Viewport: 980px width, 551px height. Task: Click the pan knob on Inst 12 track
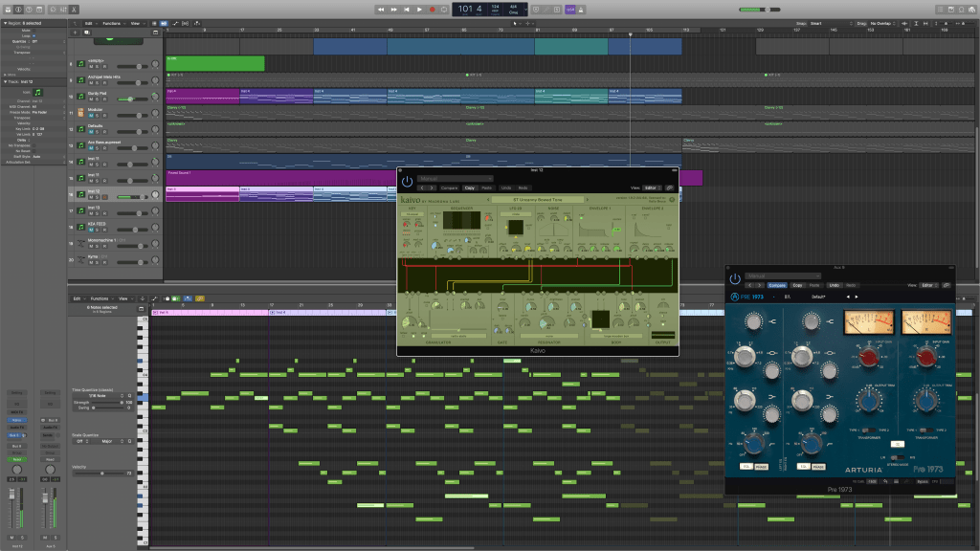tap(155, 194)
